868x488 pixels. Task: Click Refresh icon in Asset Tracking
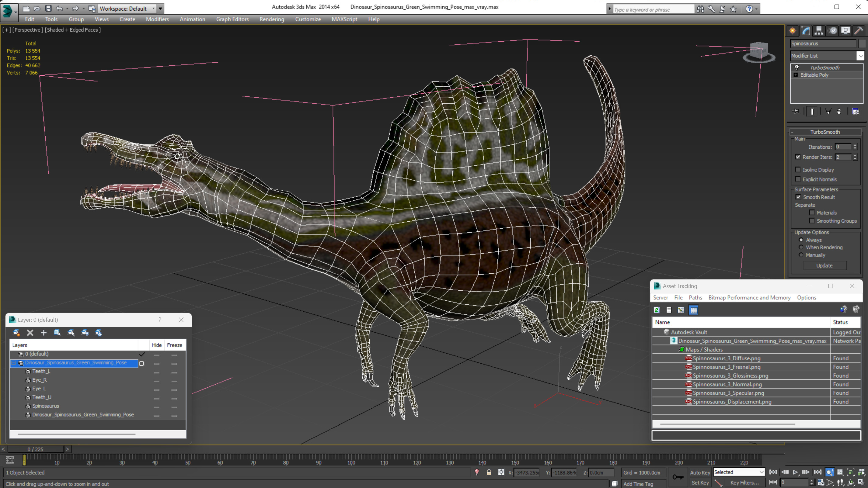coord(657,310)
